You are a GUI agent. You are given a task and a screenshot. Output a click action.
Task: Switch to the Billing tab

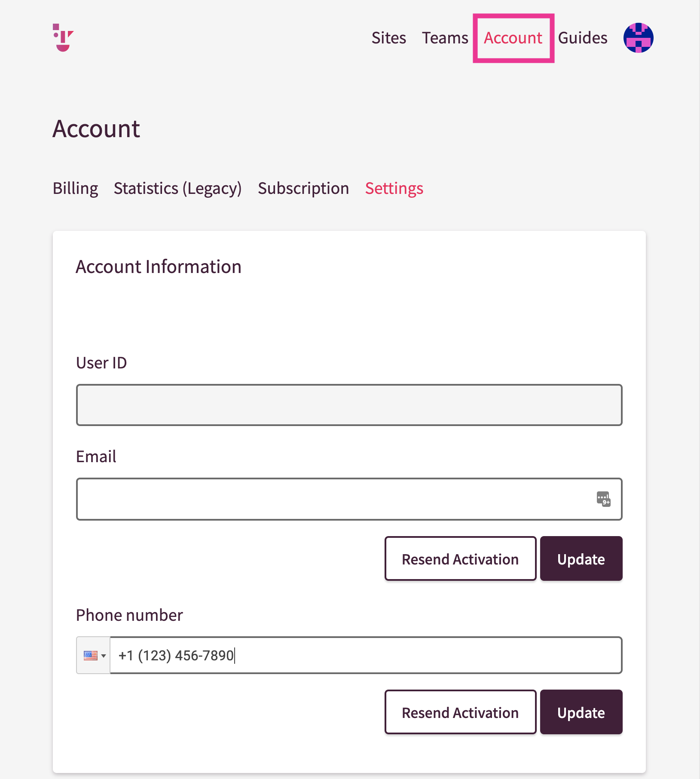[x=75, y=189]
